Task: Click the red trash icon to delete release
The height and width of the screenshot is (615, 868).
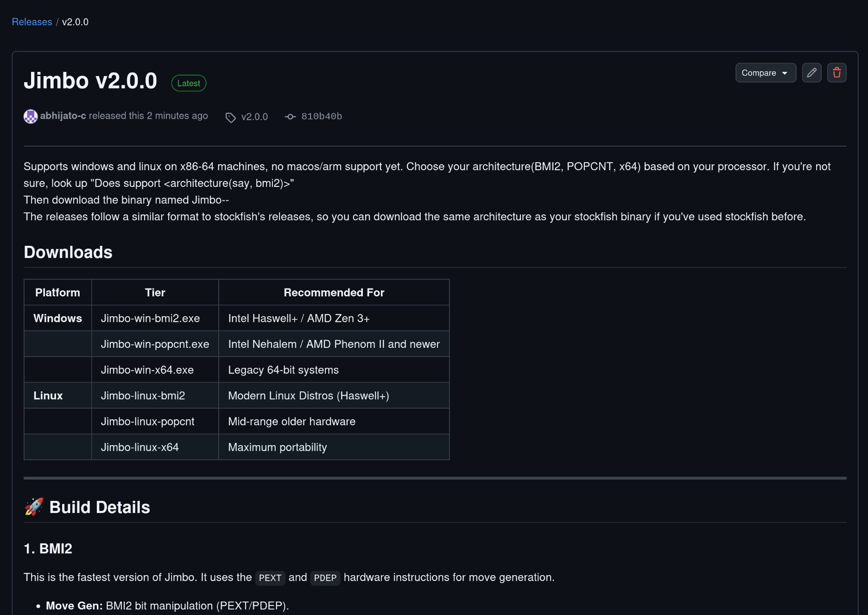Action: tap(836, 73)
